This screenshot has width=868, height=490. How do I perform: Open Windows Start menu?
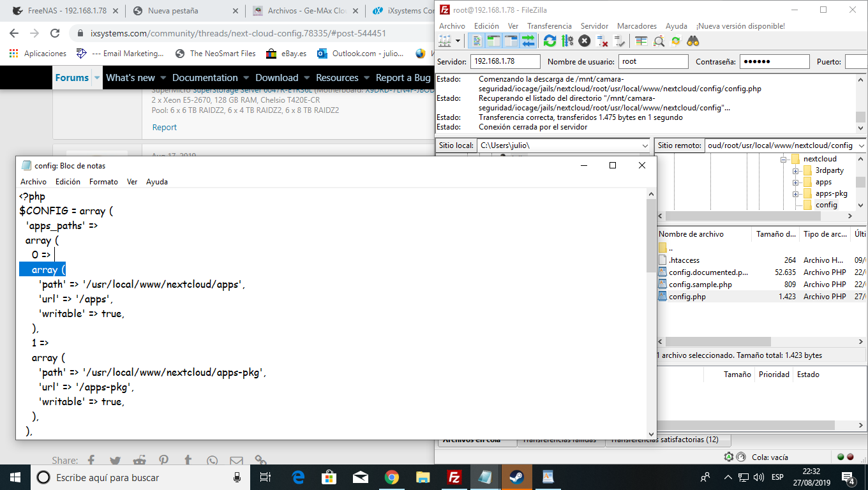tap(15, 477)
